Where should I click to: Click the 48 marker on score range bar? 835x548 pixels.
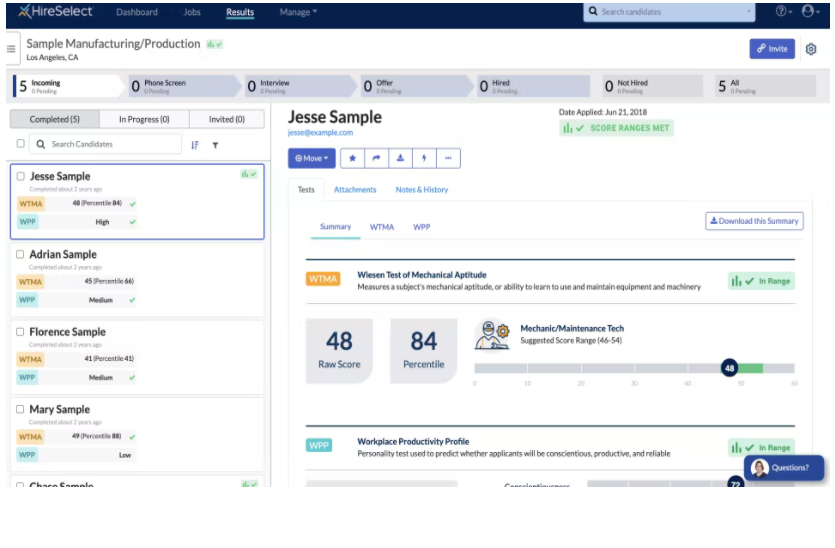point(729,368)
